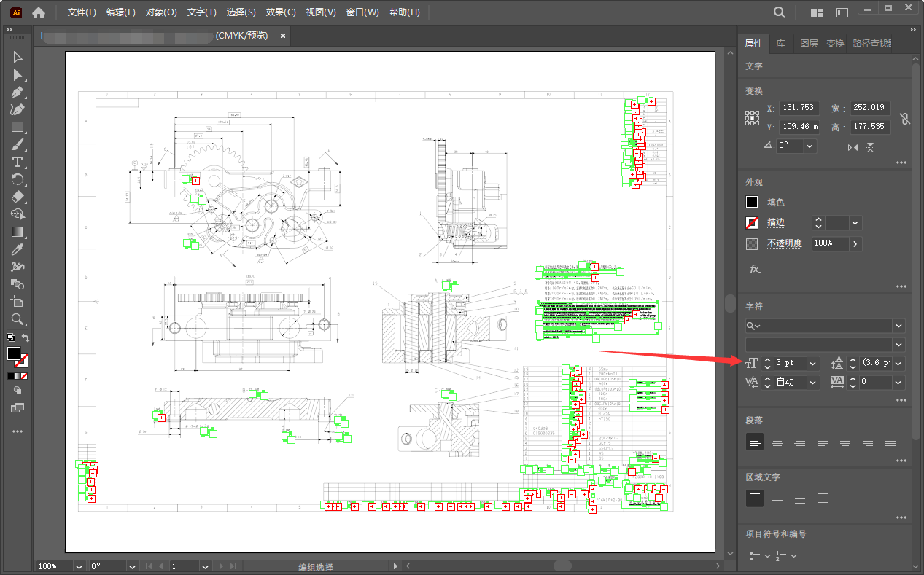Choose the Rectangle tool

[18, 128]
